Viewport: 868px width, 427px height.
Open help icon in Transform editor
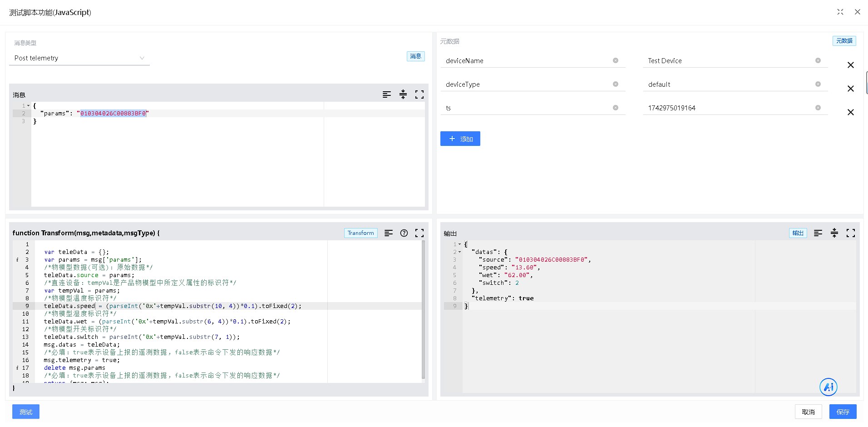(x=404, y=233)
